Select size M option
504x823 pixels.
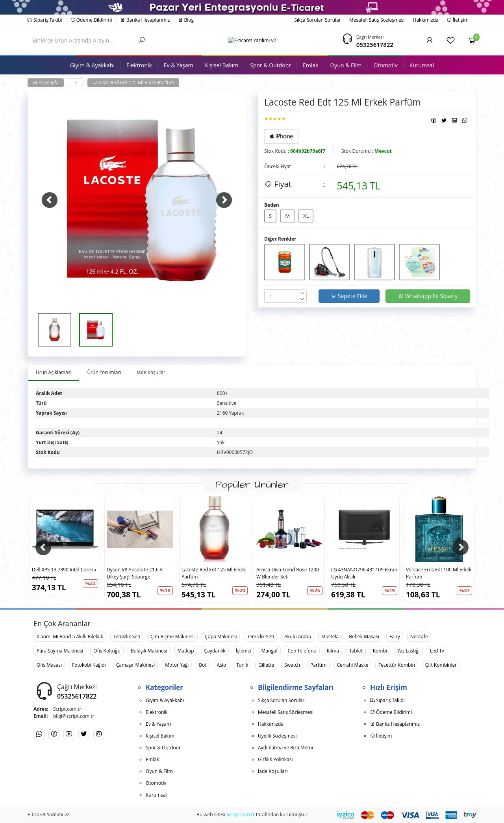[287, 216]
